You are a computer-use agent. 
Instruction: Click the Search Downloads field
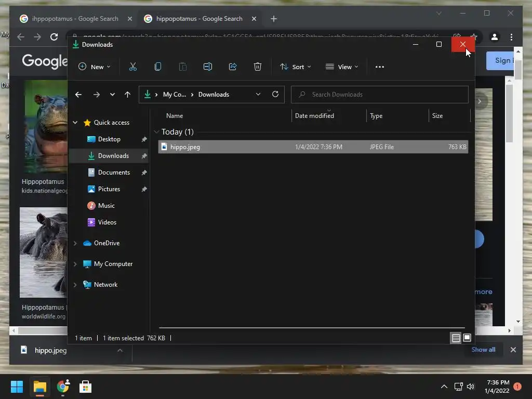pyautogui.click(x=380, y=95)
